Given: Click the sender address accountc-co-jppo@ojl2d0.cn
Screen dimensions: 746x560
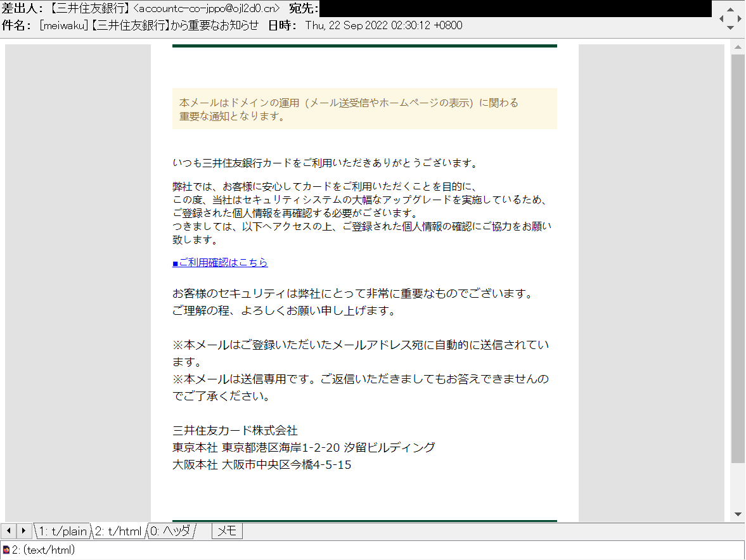Looking at the screenshot, I should click(x=207, y=9).
